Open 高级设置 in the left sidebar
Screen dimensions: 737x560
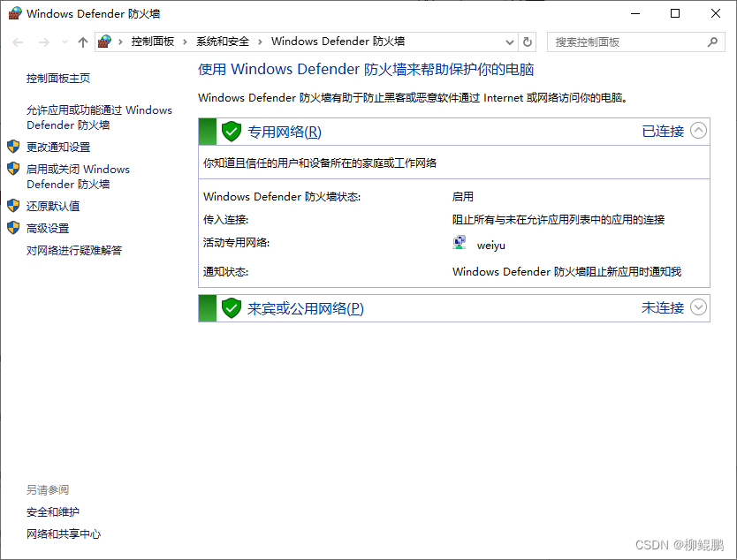pyautogui.click(x=48, y=228)
